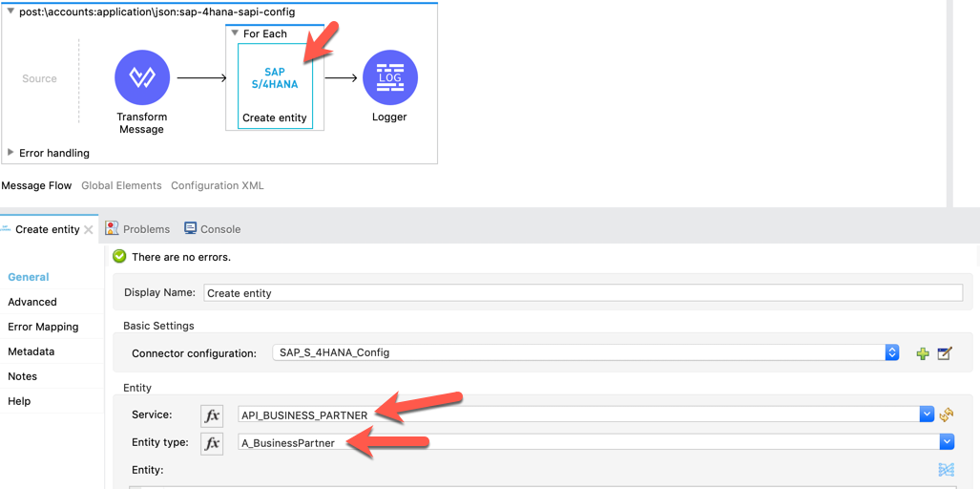Expand the Error handling section
The width and height of the screenshot is (980, 489).
(10, 152)
